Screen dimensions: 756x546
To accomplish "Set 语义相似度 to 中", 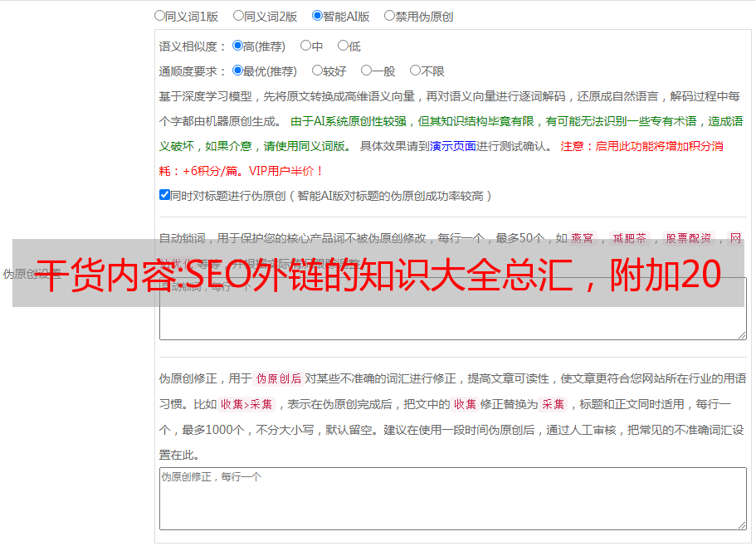I will (x=305, y=46).
